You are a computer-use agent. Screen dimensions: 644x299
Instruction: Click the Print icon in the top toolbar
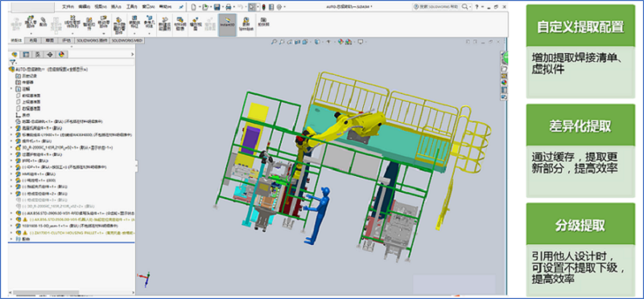[229, 7]
